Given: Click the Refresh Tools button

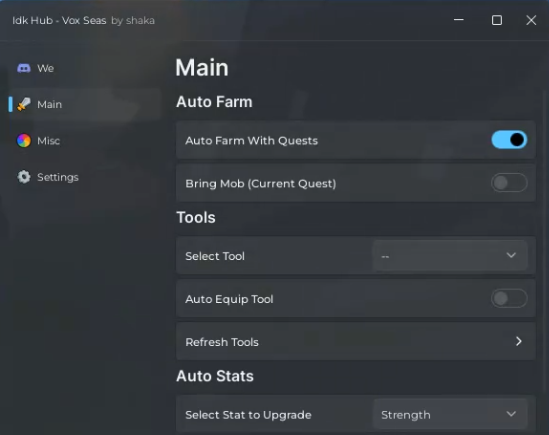Looking at the screenshot, I should 356,341.
